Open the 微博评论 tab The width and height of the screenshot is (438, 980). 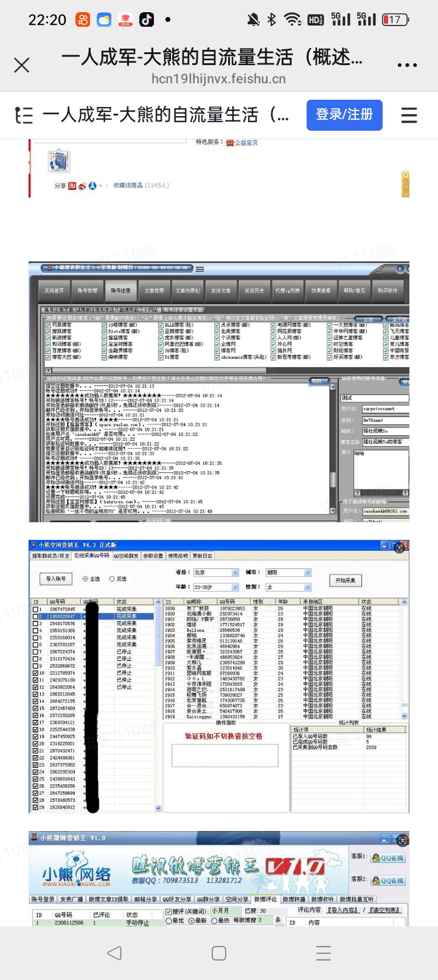pos(265,899)
